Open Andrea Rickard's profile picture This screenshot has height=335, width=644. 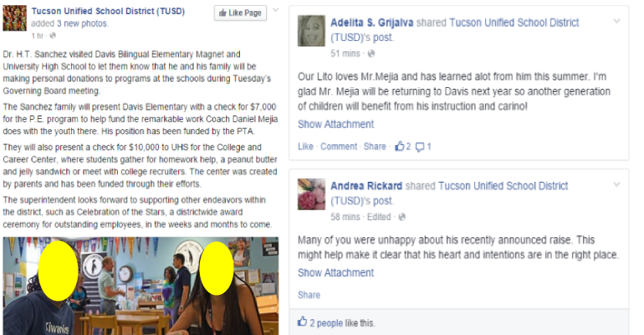pyautogui.click(x=311, y=194)
